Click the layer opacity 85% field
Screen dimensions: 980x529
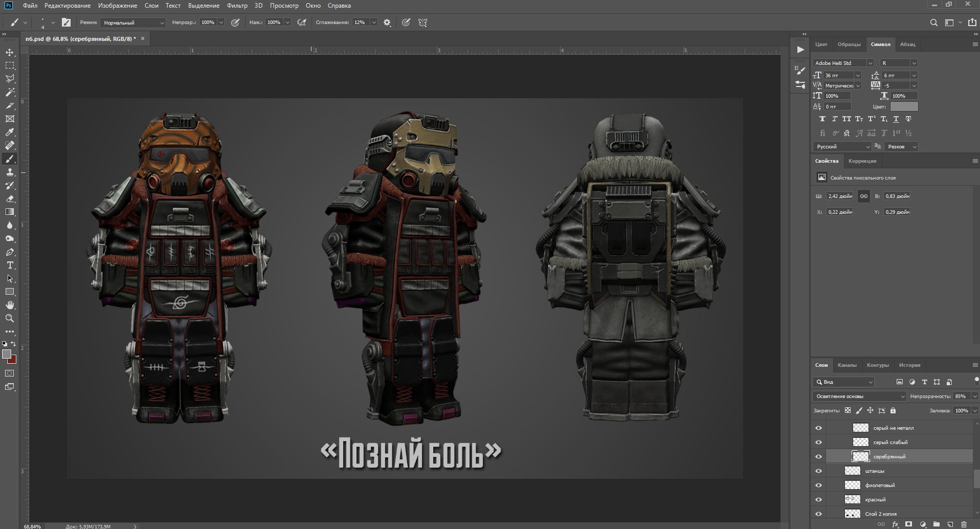pyautogui.click(x=961, y=396)
